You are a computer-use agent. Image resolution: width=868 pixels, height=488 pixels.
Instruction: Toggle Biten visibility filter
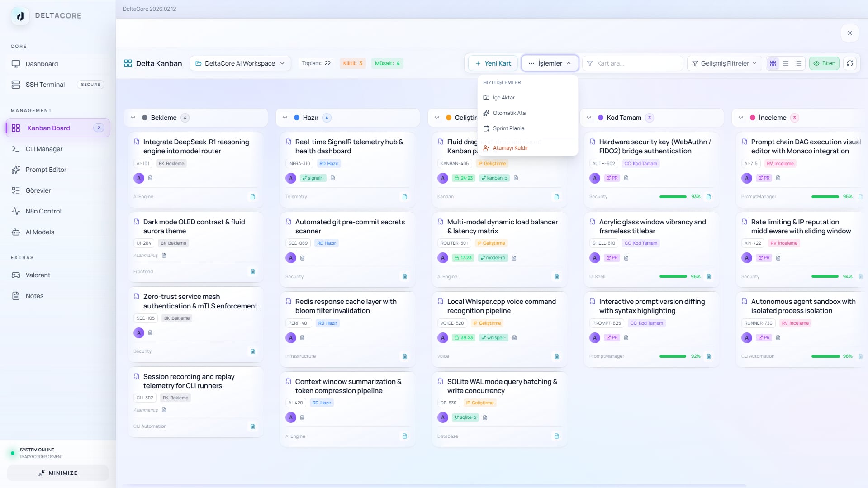click(824, 63)
